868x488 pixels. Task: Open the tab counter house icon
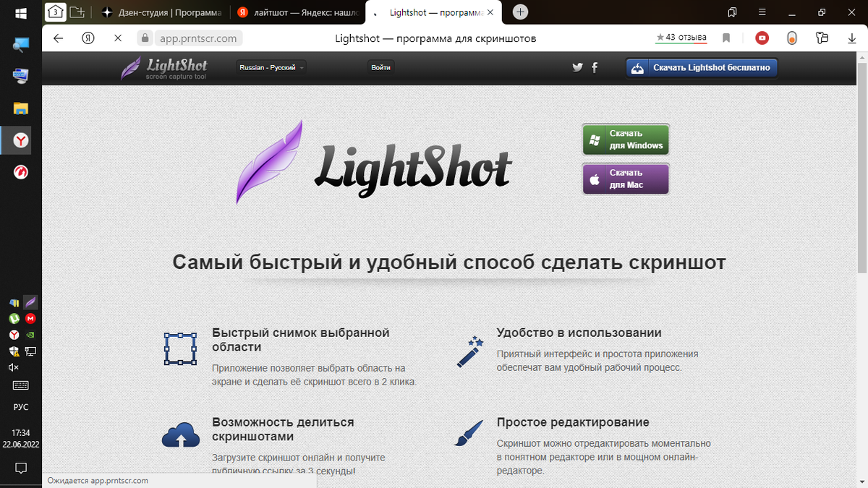pos(55,12)
